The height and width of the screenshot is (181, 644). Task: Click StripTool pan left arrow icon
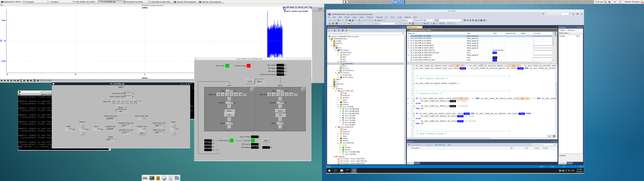point(2,80)
